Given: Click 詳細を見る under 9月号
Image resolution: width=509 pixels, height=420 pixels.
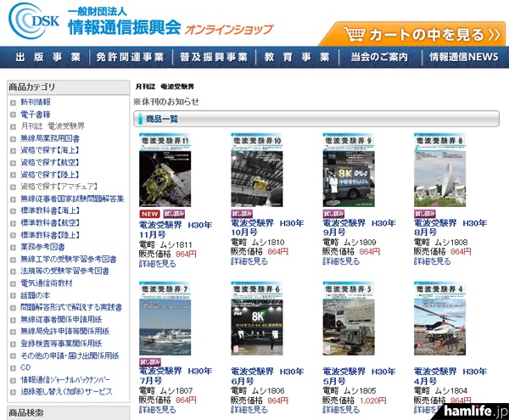Looking at the screenshot, I should pos(340,263).
